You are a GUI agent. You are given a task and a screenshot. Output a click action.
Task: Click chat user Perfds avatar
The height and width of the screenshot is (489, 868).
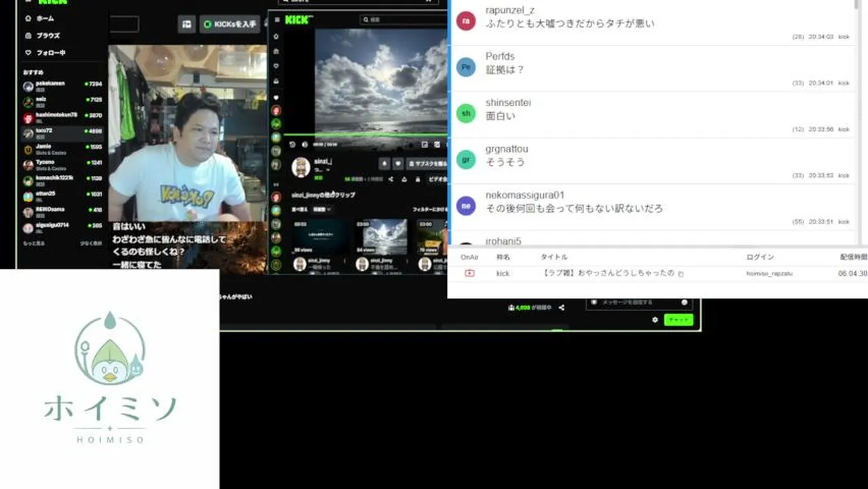tap(466, 67)
